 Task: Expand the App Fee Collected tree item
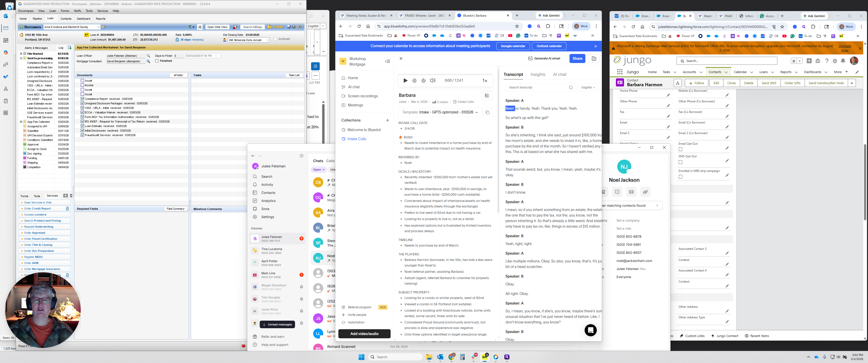(21, 122)
